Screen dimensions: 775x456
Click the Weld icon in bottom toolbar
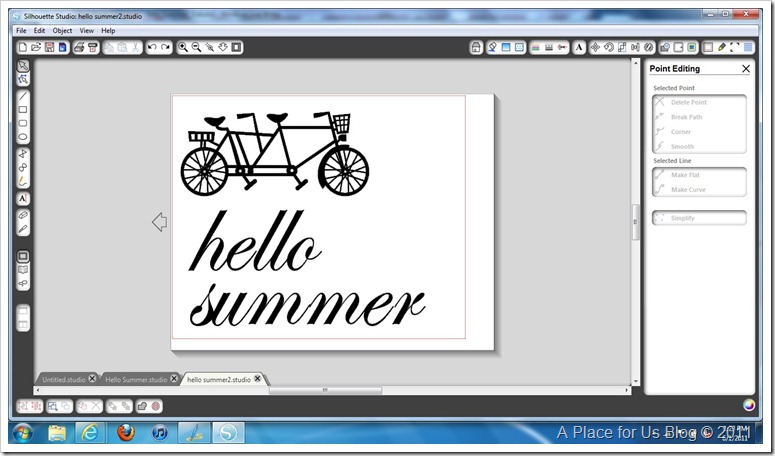coord(142,406)
